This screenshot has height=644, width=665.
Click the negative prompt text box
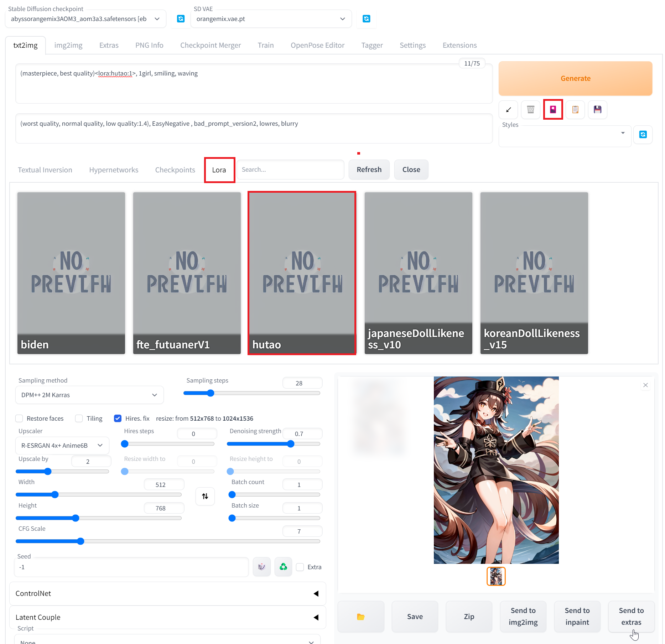tap(254, 129)
